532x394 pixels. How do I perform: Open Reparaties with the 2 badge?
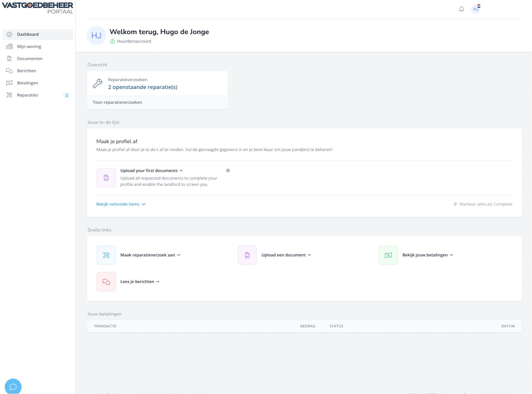(28, 95)
